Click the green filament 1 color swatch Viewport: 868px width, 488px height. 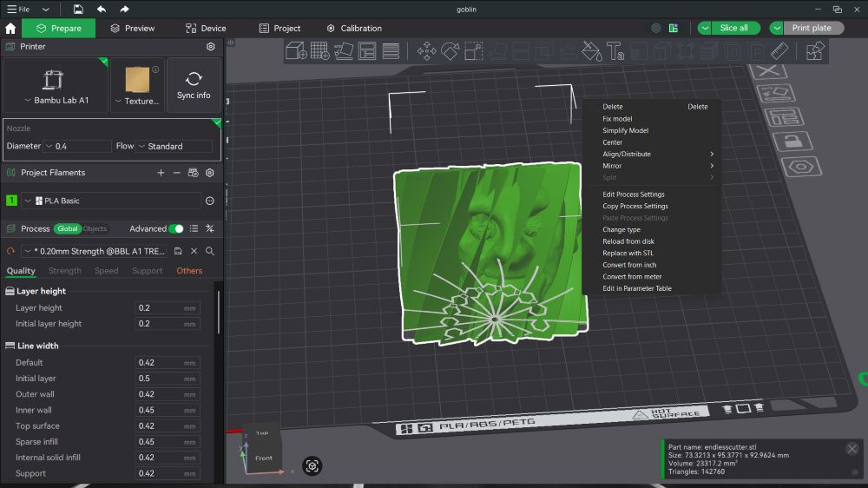point(11,201)
